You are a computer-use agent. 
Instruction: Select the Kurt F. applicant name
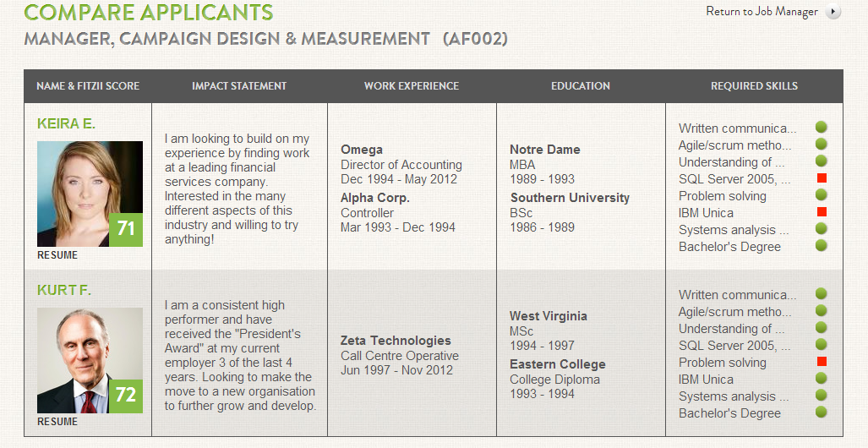(x=64, y=290)
